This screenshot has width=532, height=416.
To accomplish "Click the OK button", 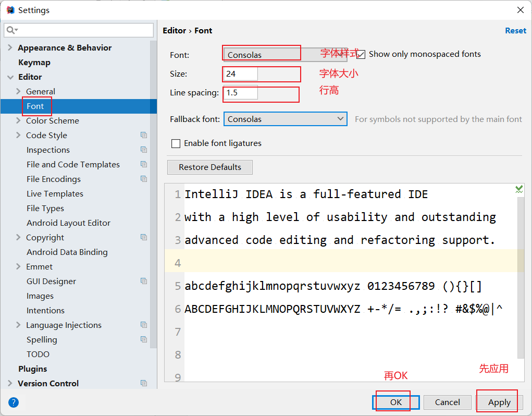I will 395,402.
